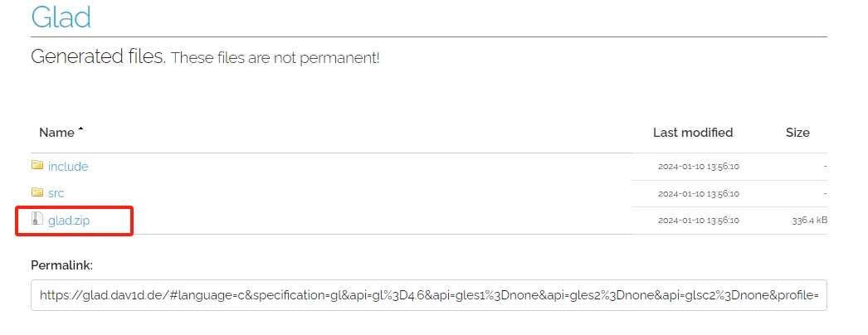Click the include folder's modified timestamp
This screenshot has width=868, height=335.
699,167
